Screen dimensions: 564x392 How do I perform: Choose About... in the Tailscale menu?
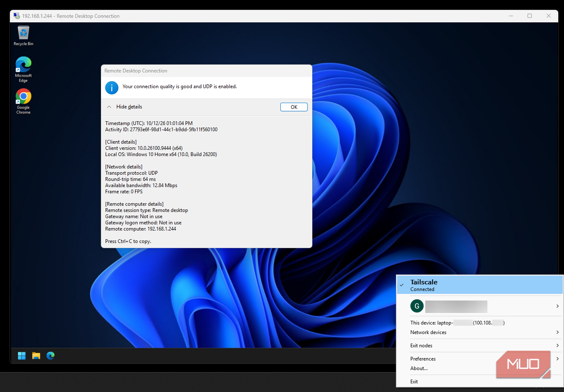[419, 368]
